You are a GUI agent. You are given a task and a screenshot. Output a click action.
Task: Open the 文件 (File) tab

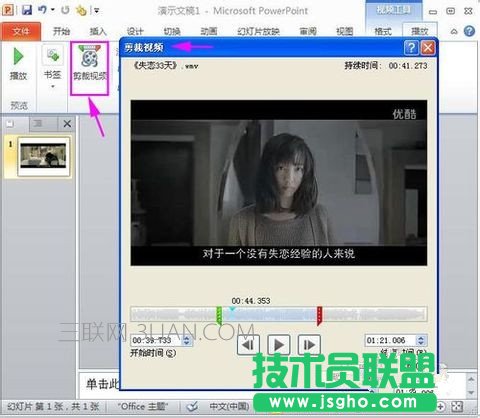[x=21, y=31]
